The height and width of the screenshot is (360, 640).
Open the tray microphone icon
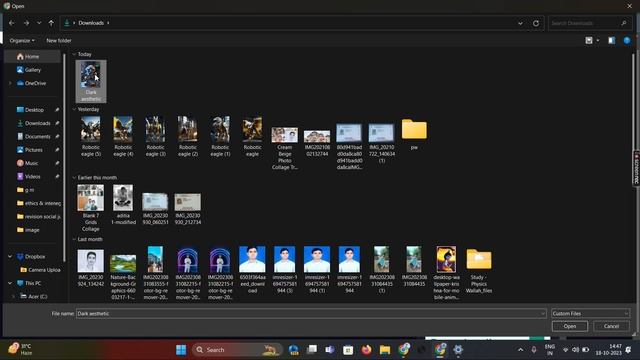click(x=534, y=350)
